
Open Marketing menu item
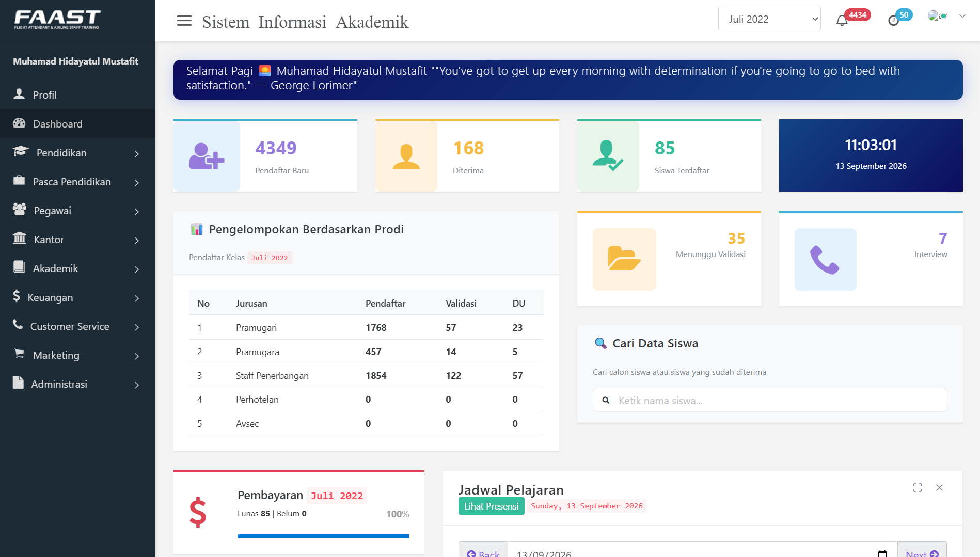(77, 355)
